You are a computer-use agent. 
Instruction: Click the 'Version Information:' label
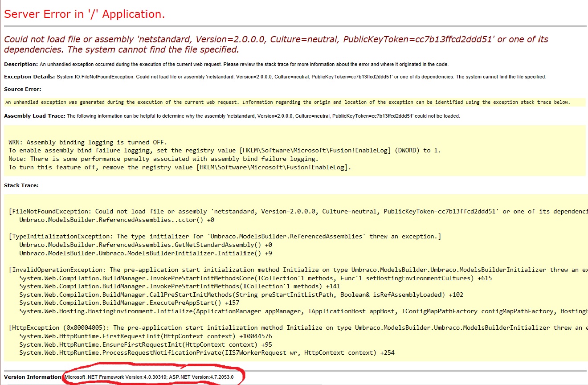(31, 377)
